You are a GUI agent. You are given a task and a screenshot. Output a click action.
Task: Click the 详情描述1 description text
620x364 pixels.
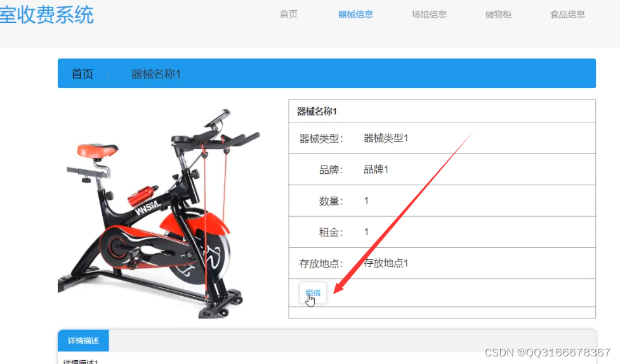coord(81,361)
